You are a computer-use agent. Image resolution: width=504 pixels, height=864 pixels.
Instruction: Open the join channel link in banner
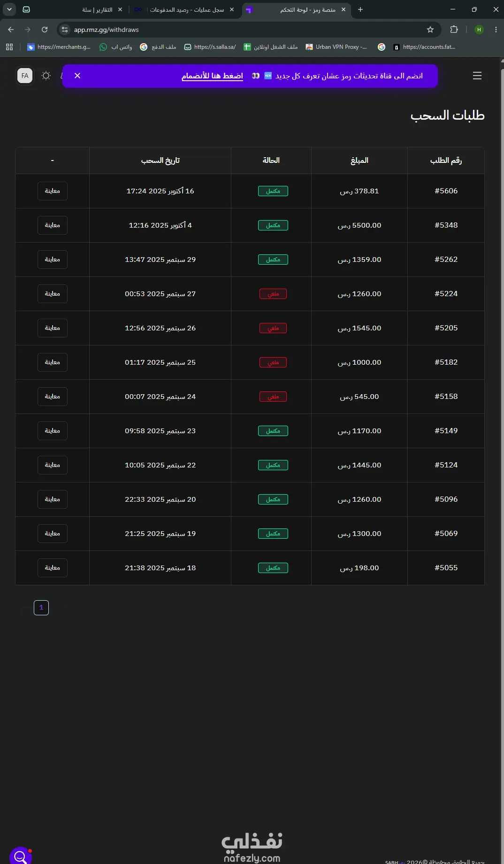click(x=212, y=76)
